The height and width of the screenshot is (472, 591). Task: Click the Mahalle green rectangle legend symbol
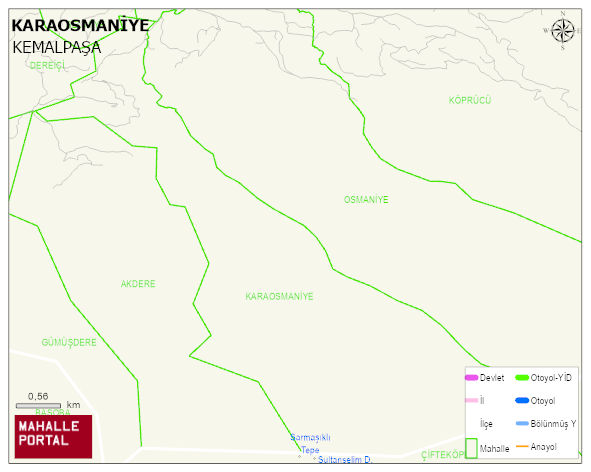(x=472, y=448)
